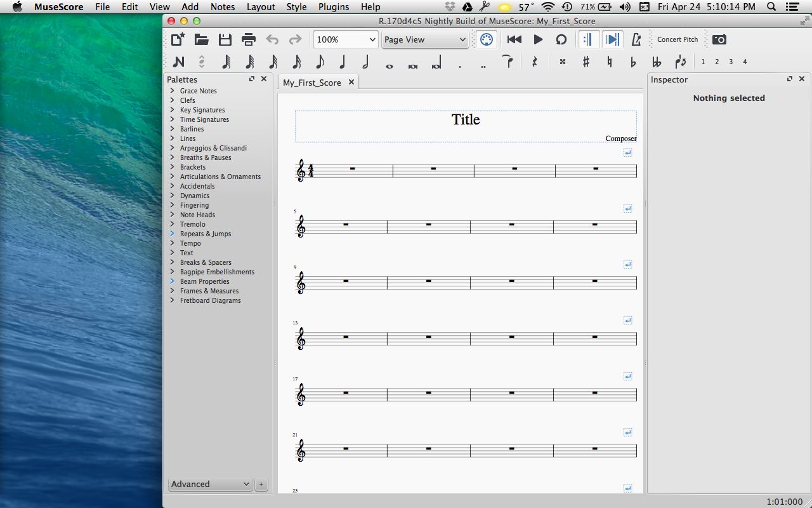The height and width of the screenshot is (508, 812).
Task: Open the Style menu
Action: click(296, 7)
